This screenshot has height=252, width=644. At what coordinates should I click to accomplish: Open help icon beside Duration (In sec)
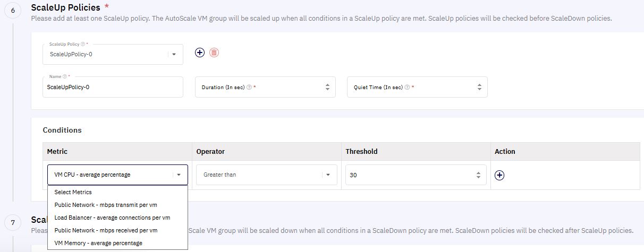250,88
